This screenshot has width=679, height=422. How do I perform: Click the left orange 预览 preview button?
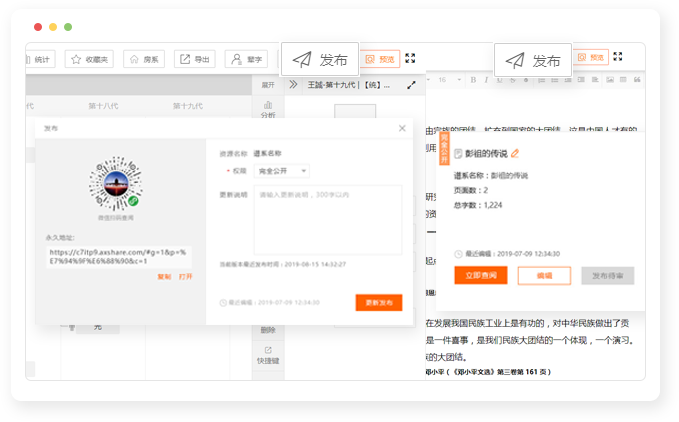point(380,59)
